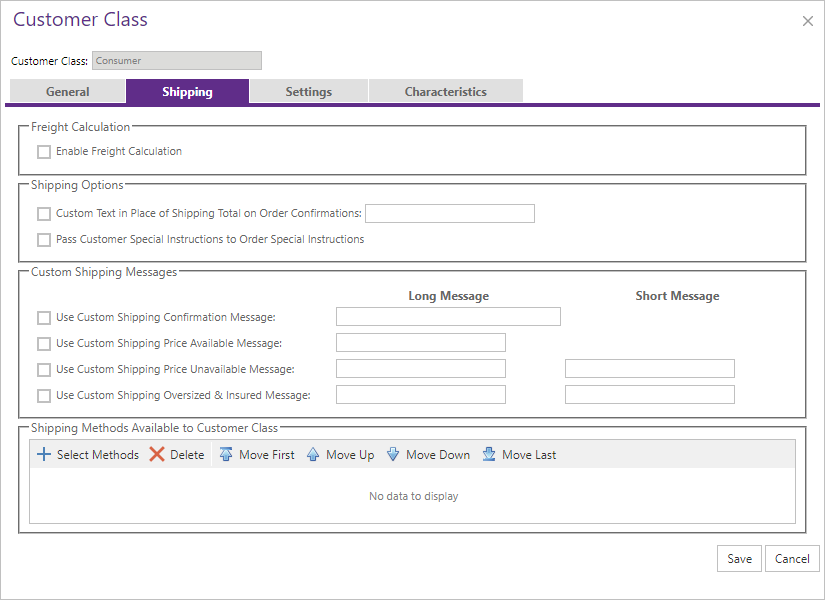
Task: Click the Save button
Action: coord(739,558)
